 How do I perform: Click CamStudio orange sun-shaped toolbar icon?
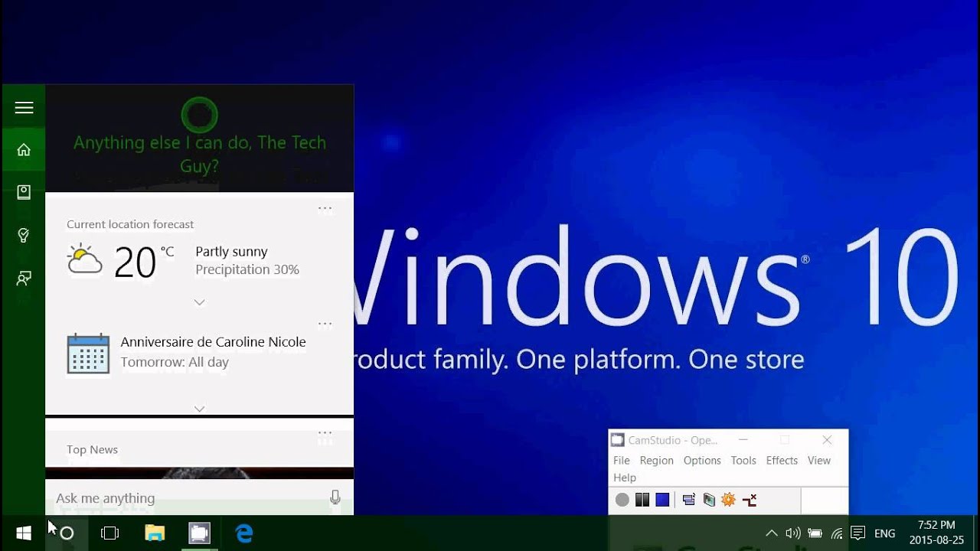pos(728,500)
